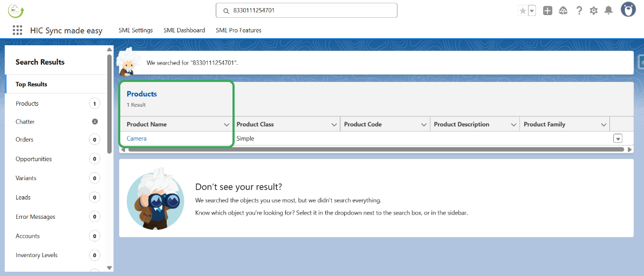Open Product Class column menu chevron
Screen dimensions: 644x276
pyautogui.click(x=334, y=125)
